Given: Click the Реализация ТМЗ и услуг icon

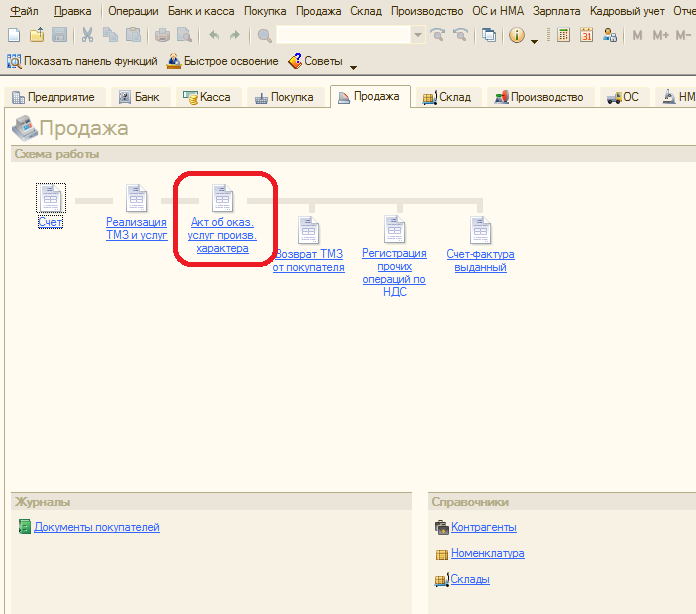Looking at the screenshot, I should click(x=136, y=198).
